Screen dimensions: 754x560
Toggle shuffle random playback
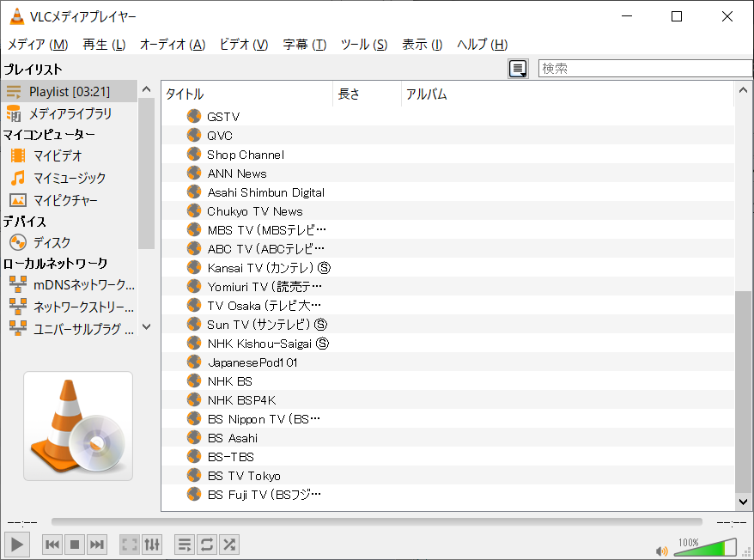(229, 545)
